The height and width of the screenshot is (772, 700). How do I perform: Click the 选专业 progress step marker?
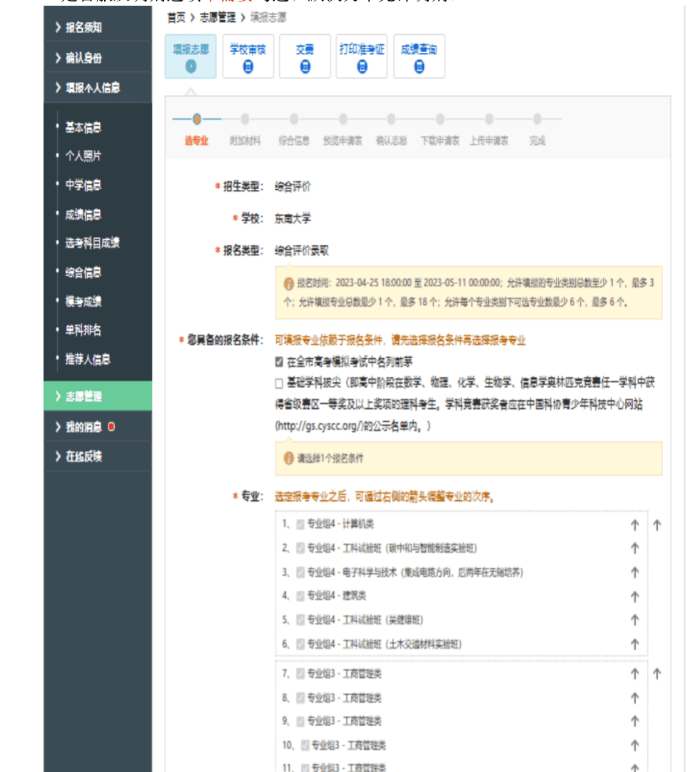(197, 120)
